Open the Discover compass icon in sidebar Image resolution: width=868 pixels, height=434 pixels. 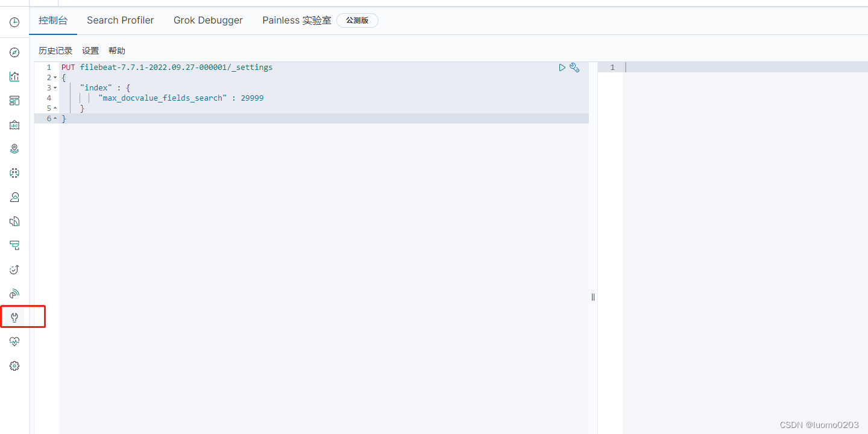point(14,52)
